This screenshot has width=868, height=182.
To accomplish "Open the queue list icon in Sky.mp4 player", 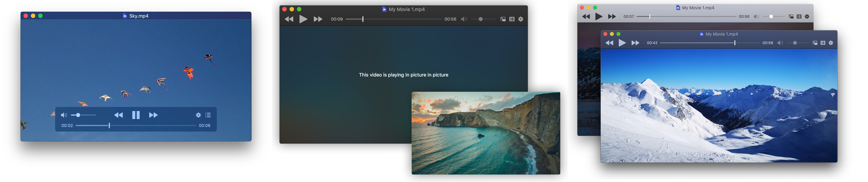I will [x=208, y=115].
